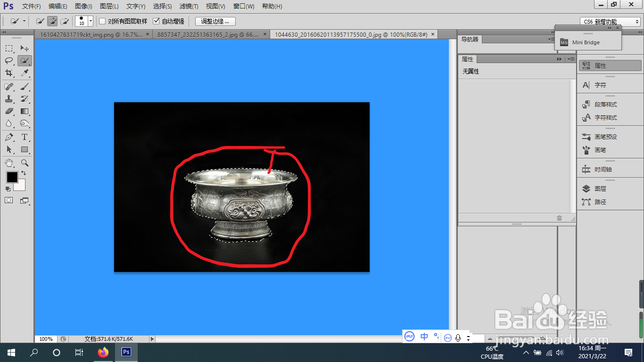Select the Horizontal Type tool
644x362 pixels.
pos(25,137)
